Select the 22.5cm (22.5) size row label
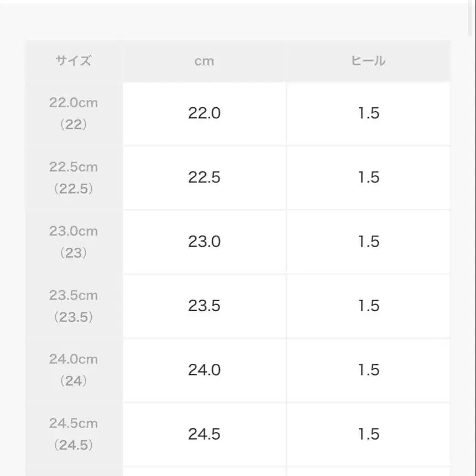The image size is (476, 476). point(74,177)
